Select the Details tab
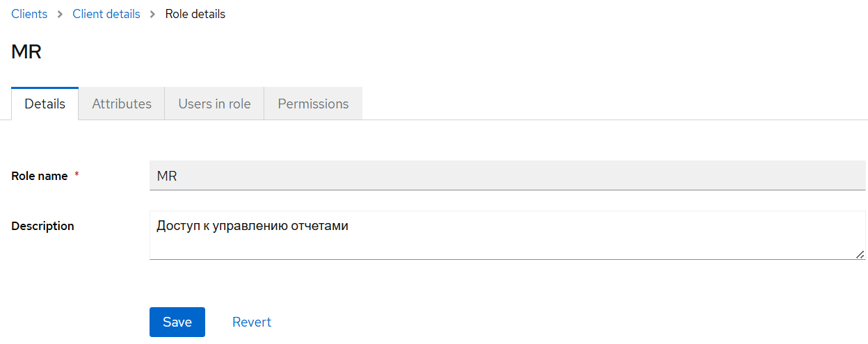The width and height of the screenshot is (868, 344). (x=45, y=104)
